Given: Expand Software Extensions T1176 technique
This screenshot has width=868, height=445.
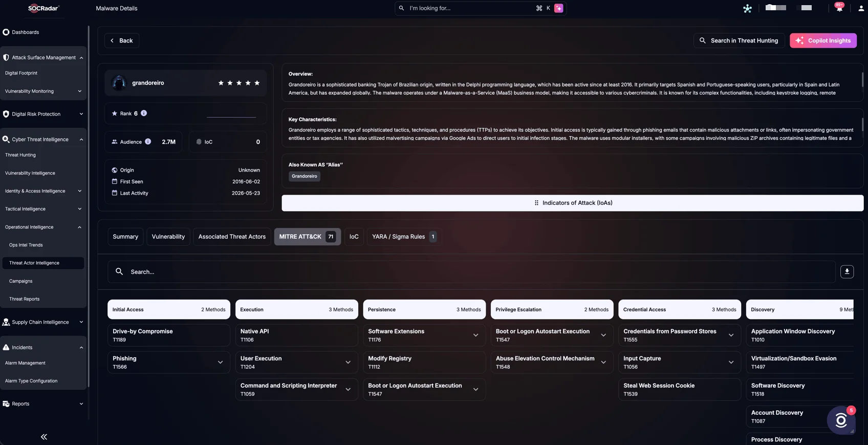Looking at the screenshot, I should coord(475,335).
